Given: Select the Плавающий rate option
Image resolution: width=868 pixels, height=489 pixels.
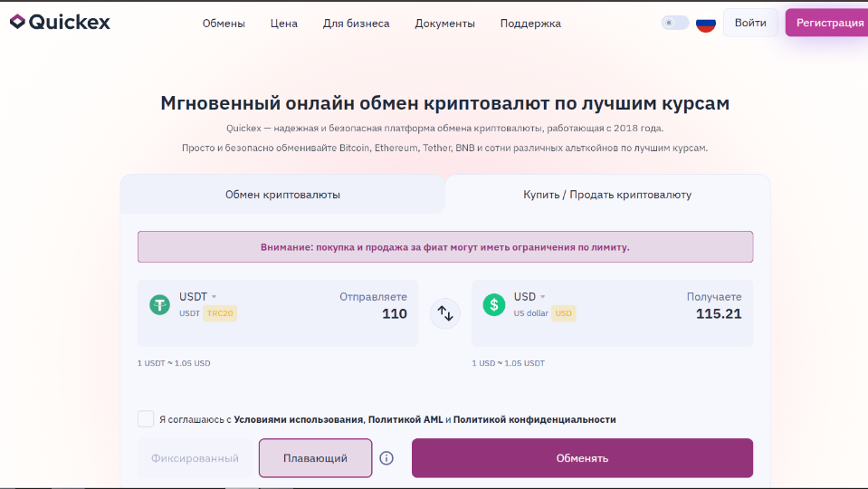Looking at the screenshot, I should coord(316,458).
